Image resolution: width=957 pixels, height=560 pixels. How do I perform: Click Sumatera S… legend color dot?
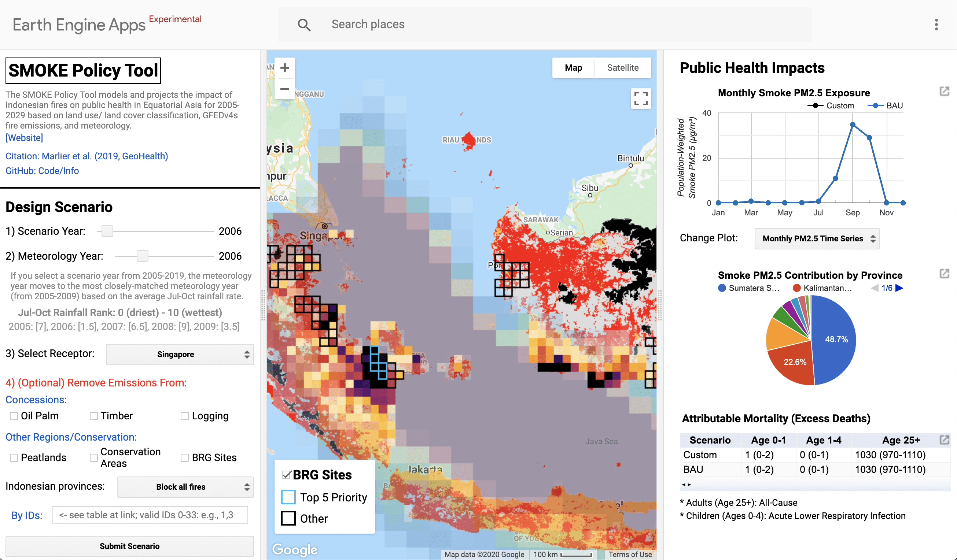pyautogui.click(x=722, y=288)
